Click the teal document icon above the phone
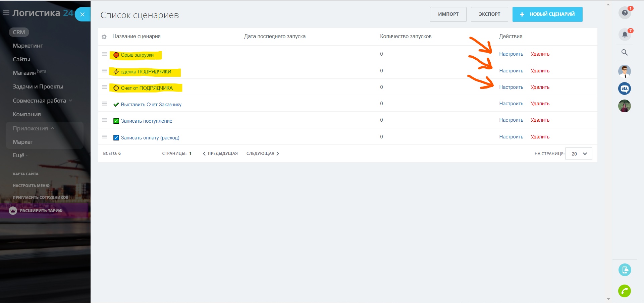Image resolution: width=644 pixels, height=303 pixels. click(625, 270)
